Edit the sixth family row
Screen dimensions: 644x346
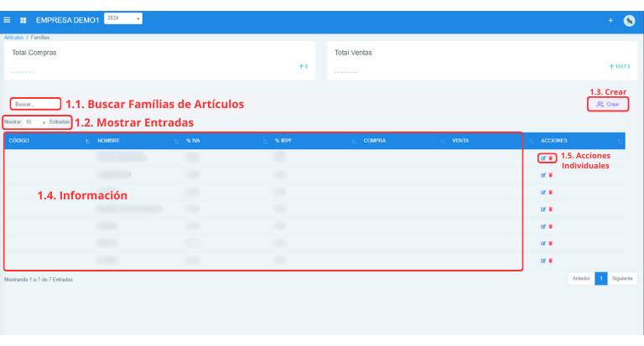[x=543, y=244]
